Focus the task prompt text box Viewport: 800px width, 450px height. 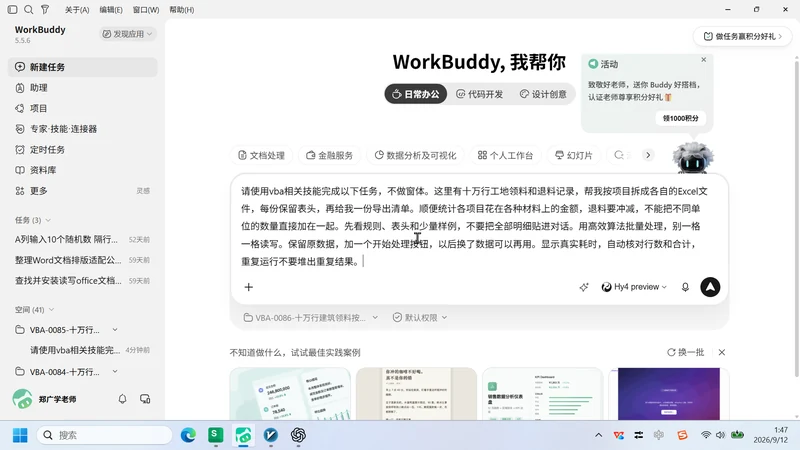click(x=474, y=226)
